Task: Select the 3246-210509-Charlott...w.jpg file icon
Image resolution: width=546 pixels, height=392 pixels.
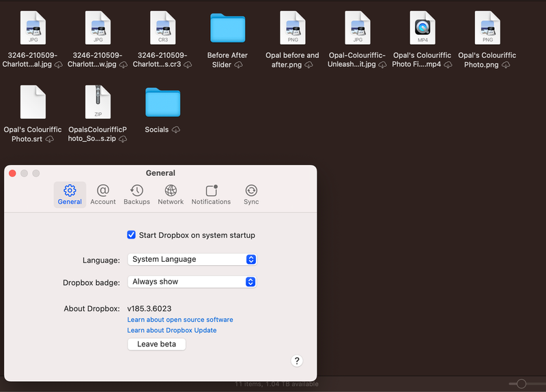Action: click(x=98, y=28)
